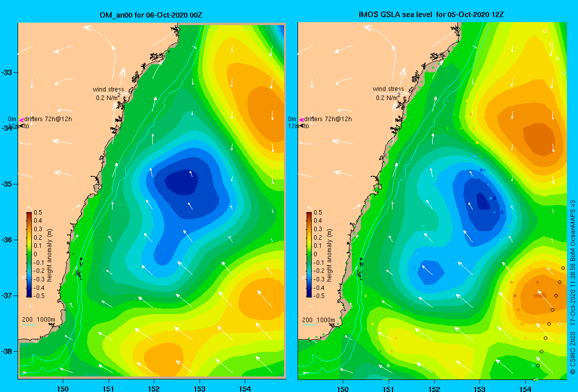Click "height anomaly (m)" label on left map

click(50, 255)
